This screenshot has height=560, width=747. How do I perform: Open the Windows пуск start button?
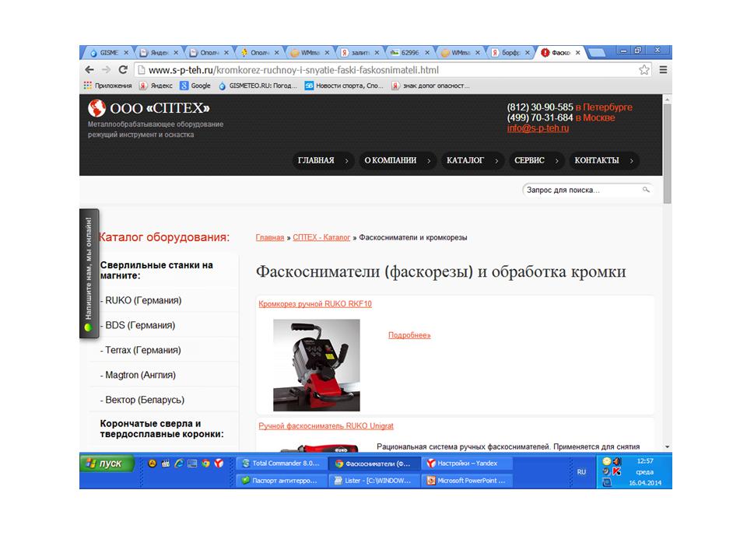coord(107,464)
